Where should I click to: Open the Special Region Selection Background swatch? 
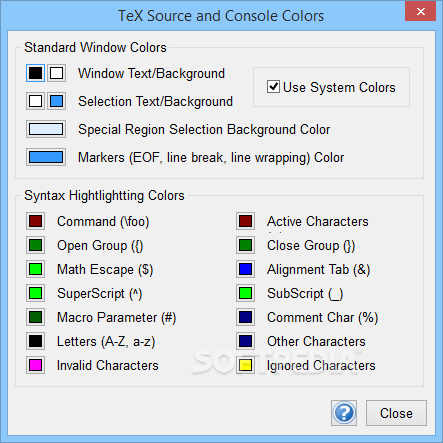(x=46, y=129)
